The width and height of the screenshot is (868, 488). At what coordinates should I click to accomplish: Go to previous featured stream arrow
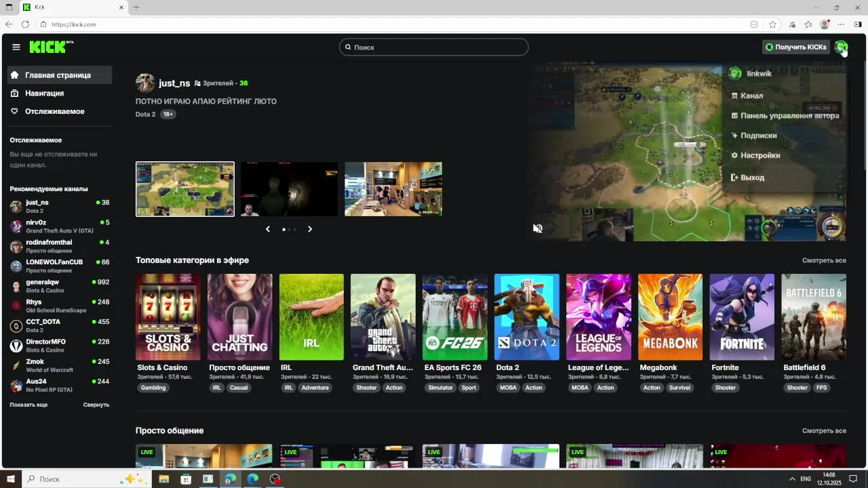pyautogui.click(x=268, y=229)
